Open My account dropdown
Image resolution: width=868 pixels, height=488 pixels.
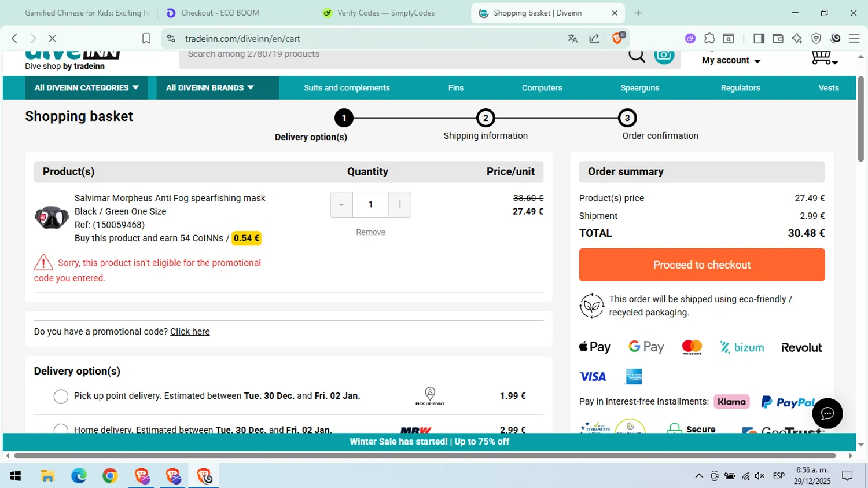coord(731,60)
